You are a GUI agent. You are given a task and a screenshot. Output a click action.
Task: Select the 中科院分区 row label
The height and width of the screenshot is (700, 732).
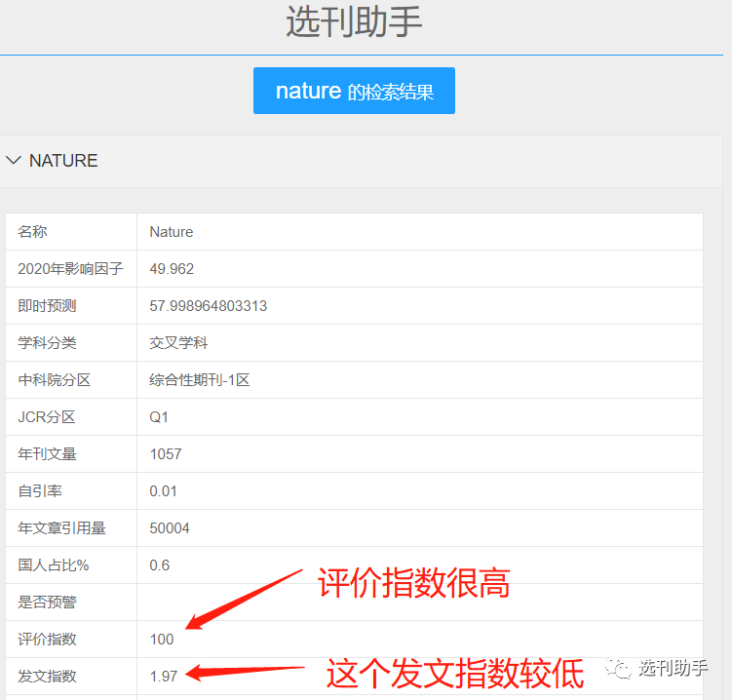55,379
